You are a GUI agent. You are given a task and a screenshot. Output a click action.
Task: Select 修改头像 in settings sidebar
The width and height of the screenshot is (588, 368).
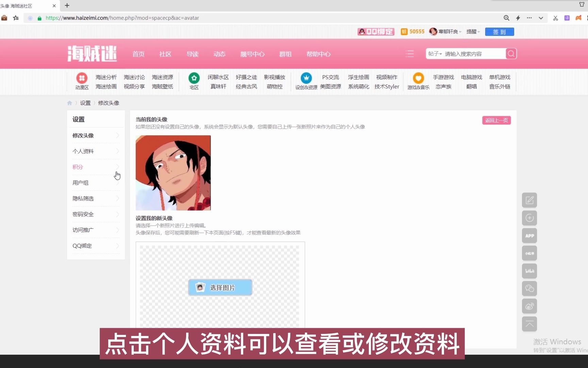(83, 135)
